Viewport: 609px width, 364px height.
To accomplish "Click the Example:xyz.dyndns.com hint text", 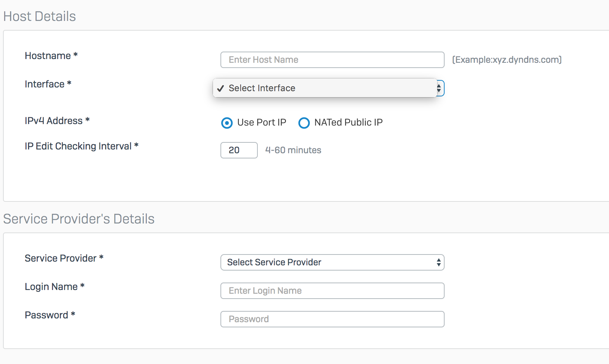I will [507, 60].
